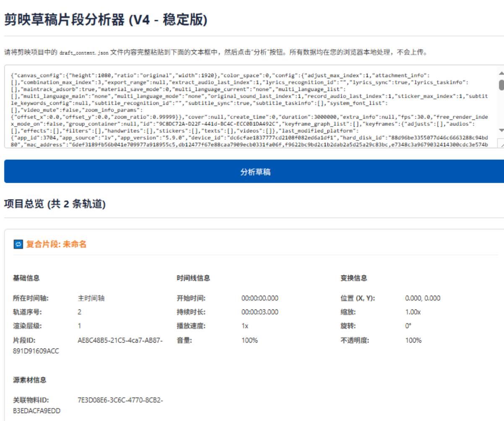
Task: Click the duration value 00:00:03.000
Action: pos(260,312)
